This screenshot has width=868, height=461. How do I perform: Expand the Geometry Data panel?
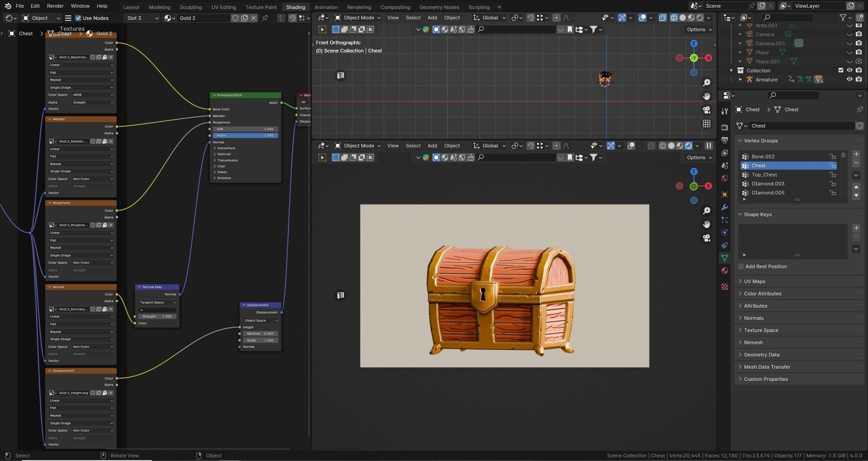pos(799,355)
